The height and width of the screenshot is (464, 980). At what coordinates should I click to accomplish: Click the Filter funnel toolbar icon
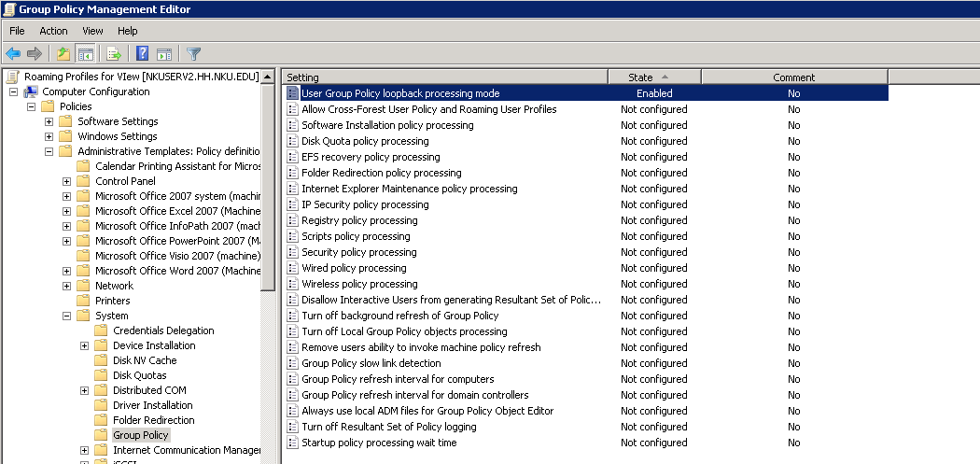[x=194, y=54]
